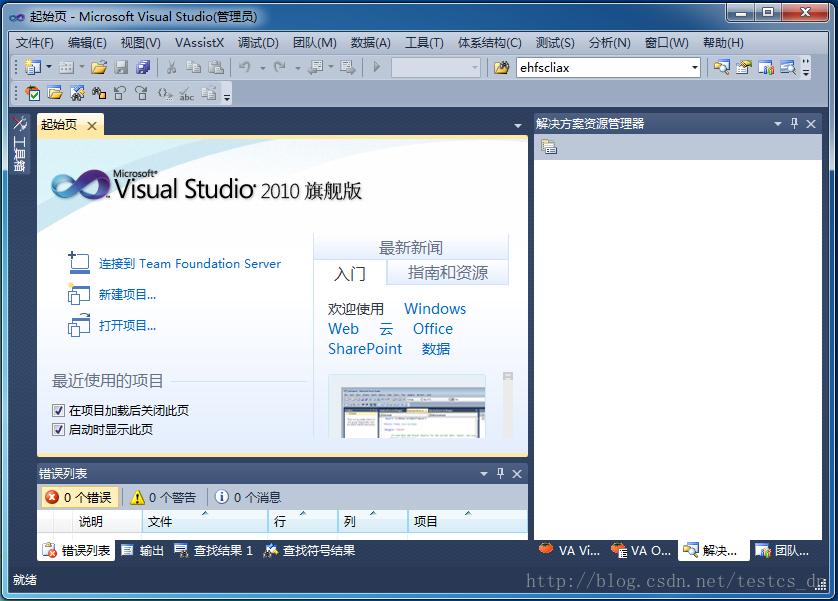This screenshot has width=838, height=601.
Task: Click the Solution Explorer properties icon in panel
Action: pos(549,146)
